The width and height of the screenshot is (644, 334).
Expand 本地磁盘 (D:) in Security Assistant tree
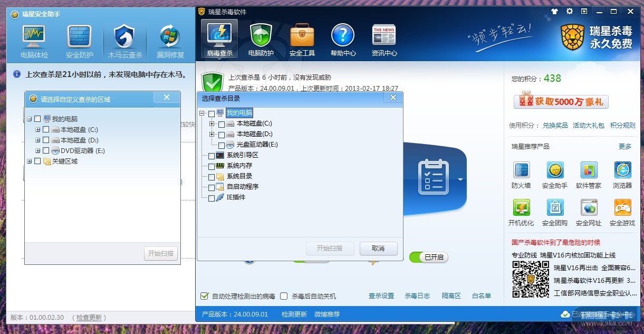coord(37,140)
